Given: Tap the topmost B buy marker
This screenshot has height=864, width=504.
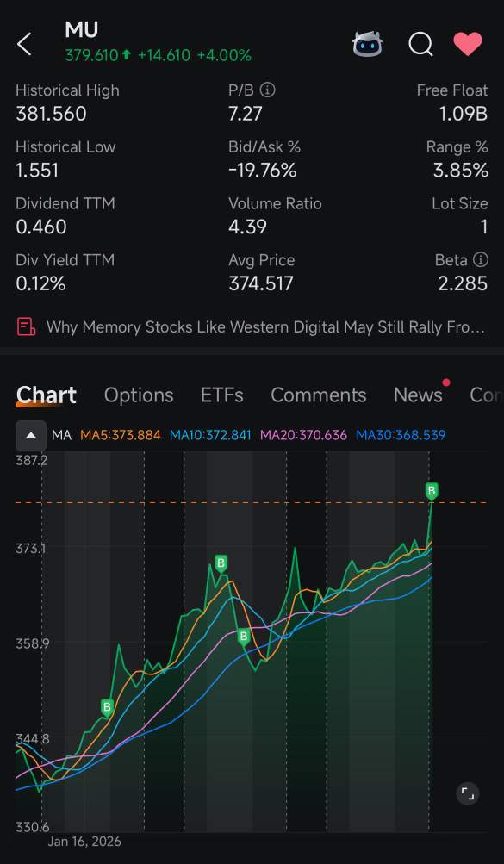Looking at the screenshot, I should point(432,491).
